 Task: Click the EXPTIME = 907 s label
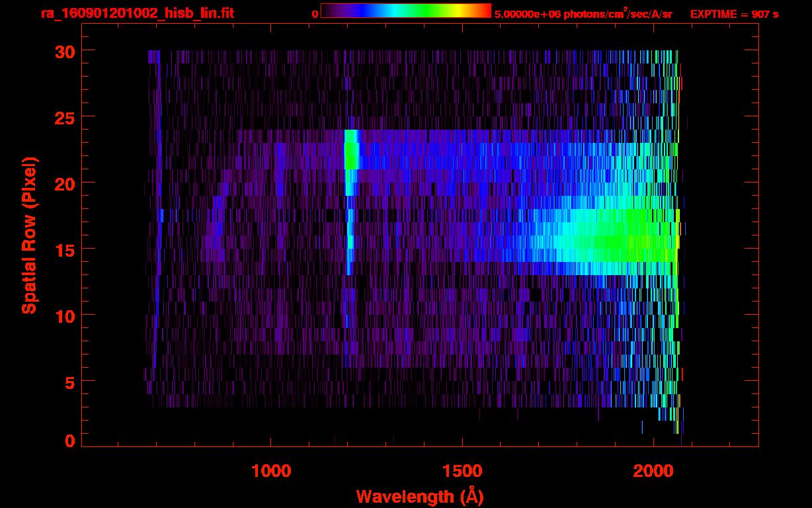[734, 14]
